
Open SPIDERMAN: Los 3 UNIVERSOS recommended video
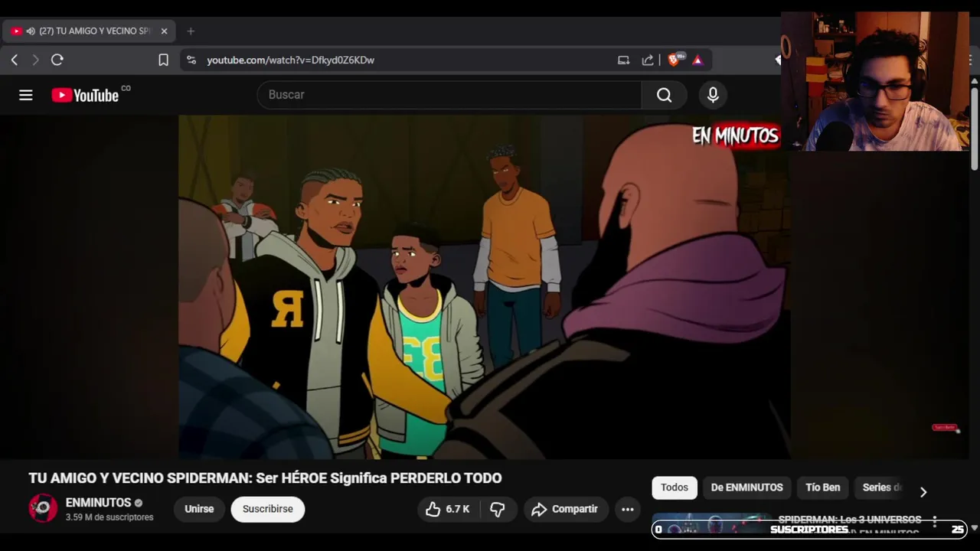pyautogui.click(x=850, y=520)
